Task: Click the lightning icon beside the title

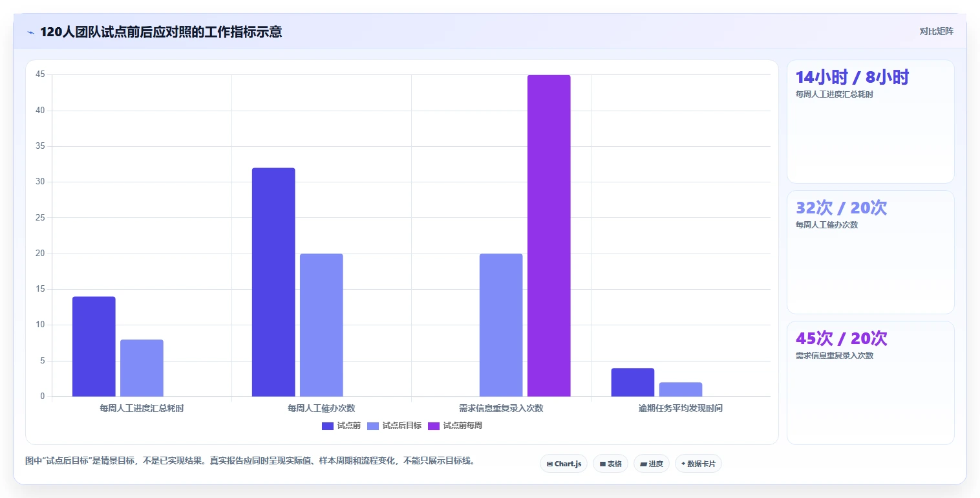Action: click(x=30, y=32)
